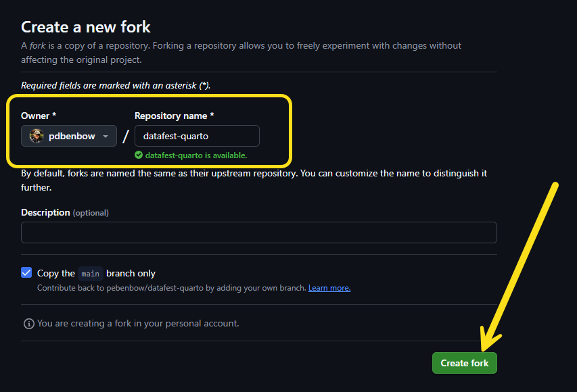Click the personal account fork notice text

click(x=138, y=324)
